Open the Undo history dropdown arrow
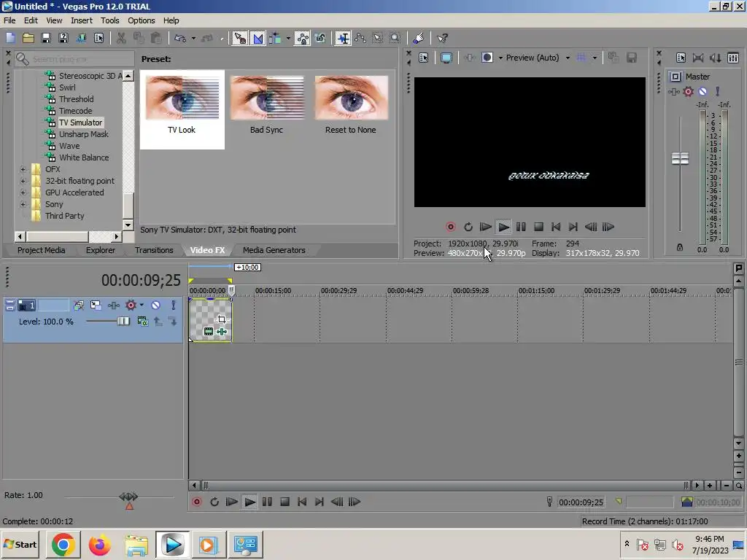This screenshot has width=747, height=560. coord(193,38)
